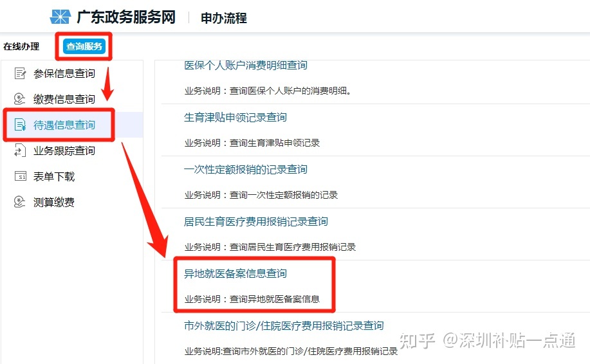Viewport: 590px width, 364px height.
Task: Open 业务跟踪查询 sidebar item
Action: [64, 150]
